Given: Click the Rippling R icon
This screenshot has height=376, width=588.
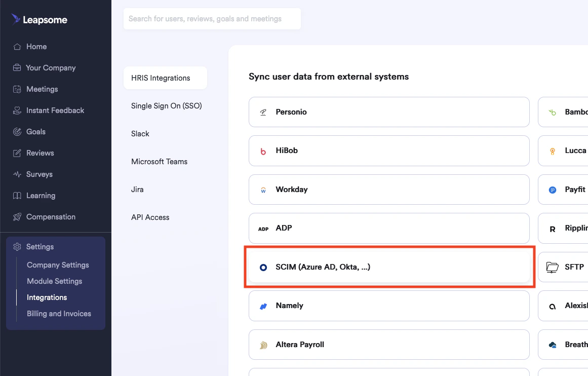Looking at the screenshot, I should coord(553,229).
